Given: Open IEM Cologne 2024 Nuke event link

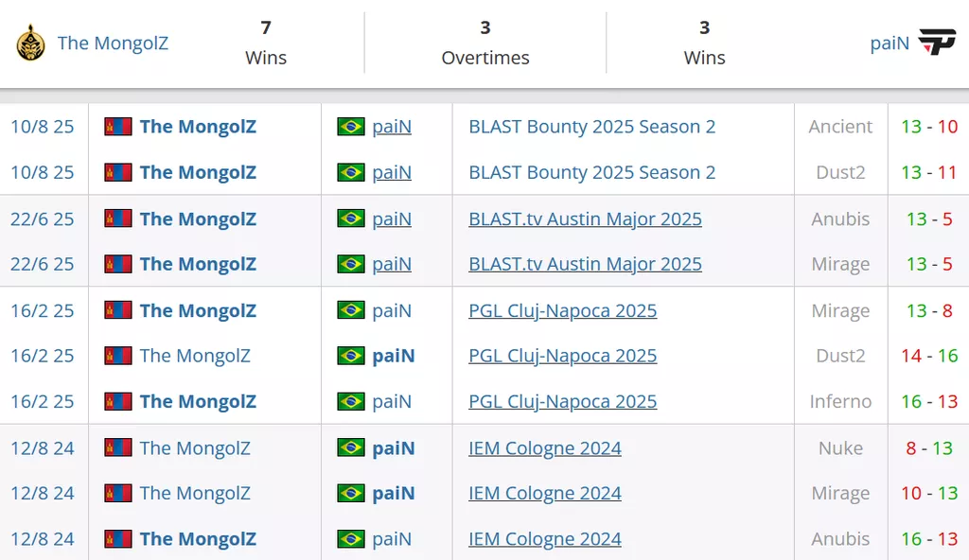Looking at the screenshot, I should (x=545, y=448).
